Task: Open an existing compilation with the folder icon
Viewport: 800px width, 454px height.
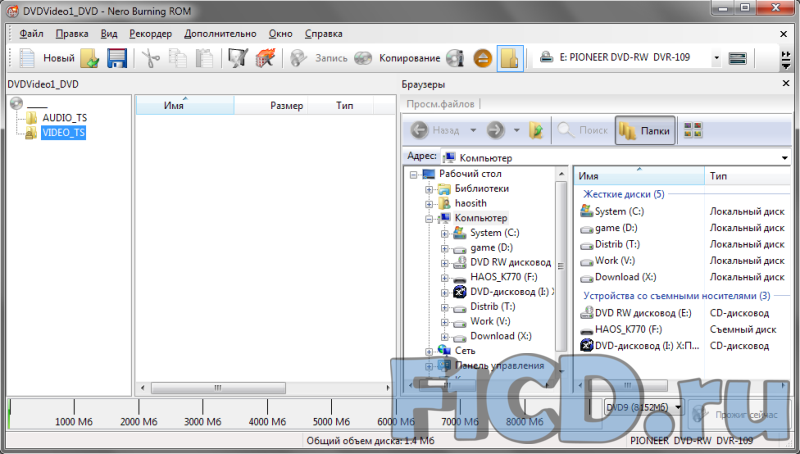Action: tap(90, 58)
